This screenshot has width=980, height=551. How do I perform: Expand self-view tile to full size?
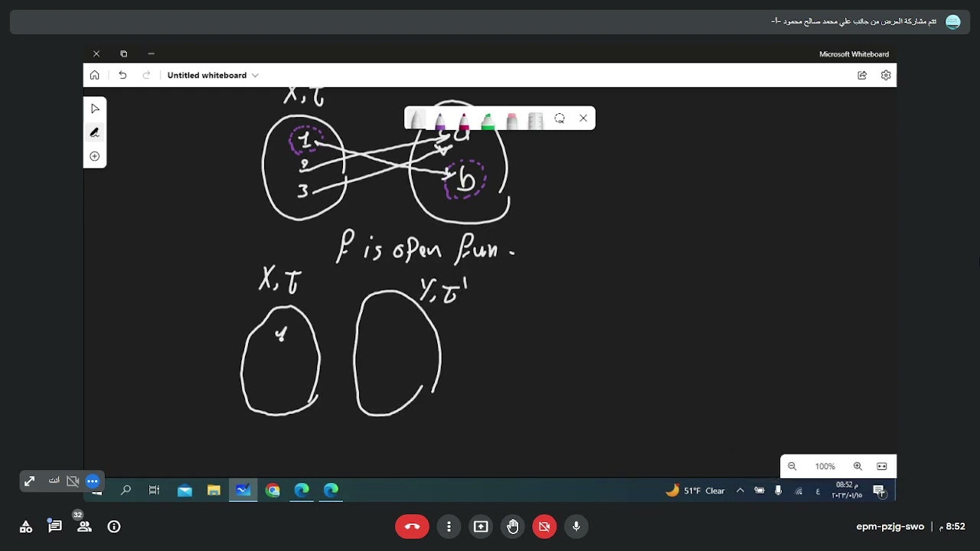pyautogui.click(x=29, y=481)
